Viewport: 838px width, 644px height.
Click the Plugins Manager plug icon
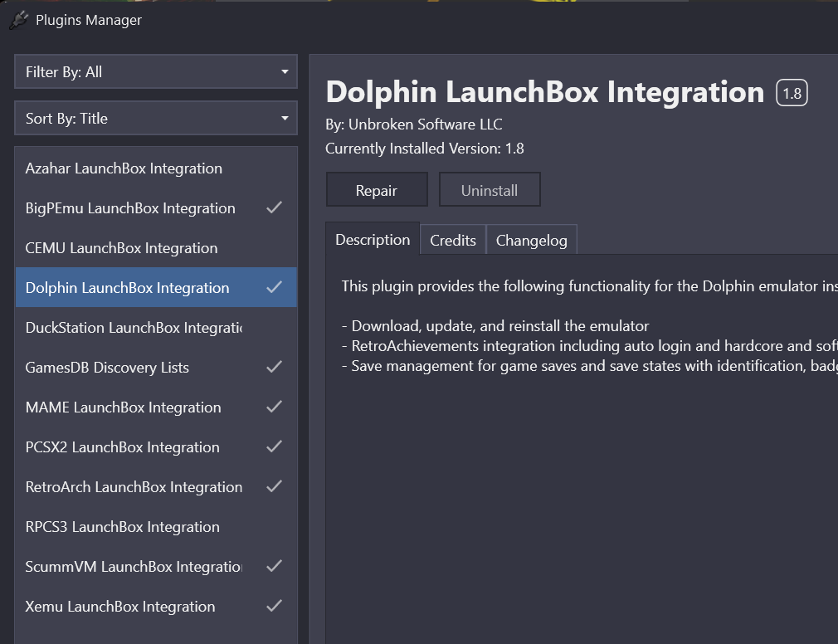click(18, 20)
